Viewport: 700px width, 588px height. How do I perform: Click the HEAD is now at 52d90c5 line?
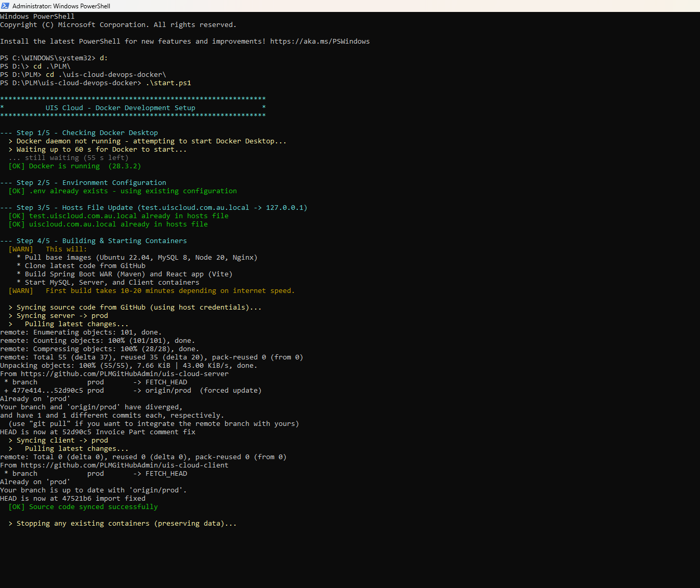coord(98,432)
